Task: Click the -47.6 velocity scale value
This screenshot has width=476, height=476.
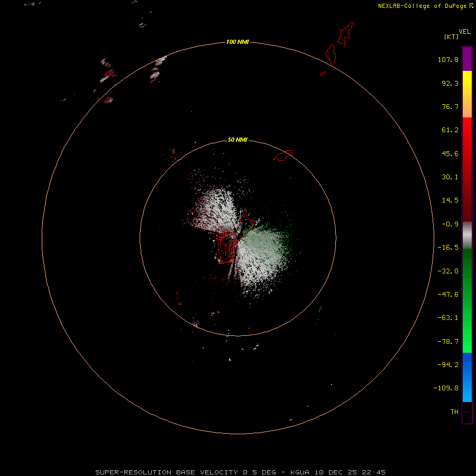Action: click(x=448, y=295)
